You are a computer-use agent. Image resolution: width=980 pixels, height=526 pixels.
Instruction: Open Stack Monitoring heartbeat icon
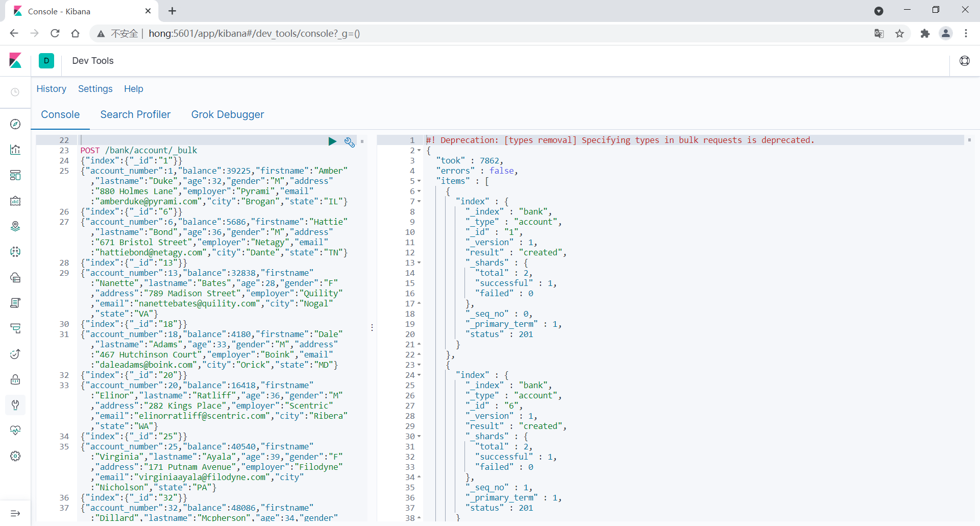point(15,431)
